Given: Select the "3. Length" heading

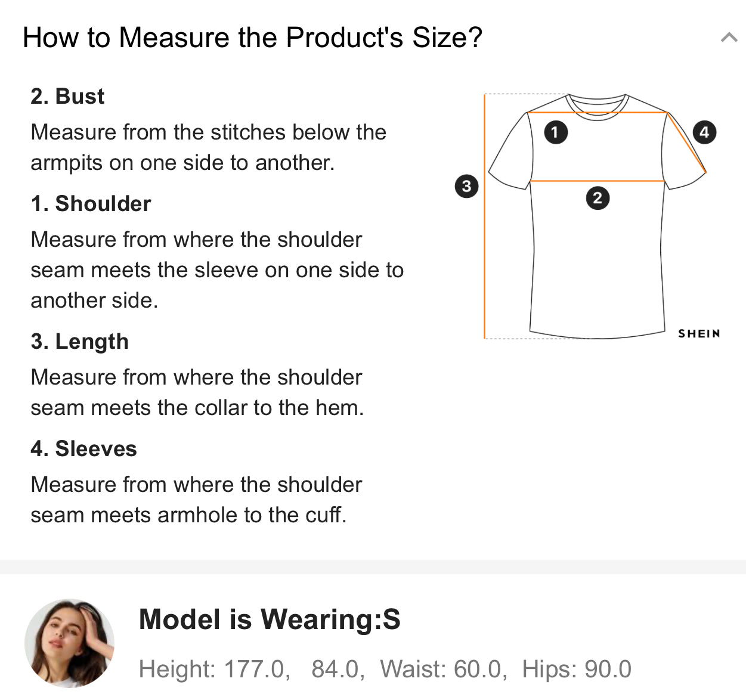Looking at the screenshot, I should [79, 342].
